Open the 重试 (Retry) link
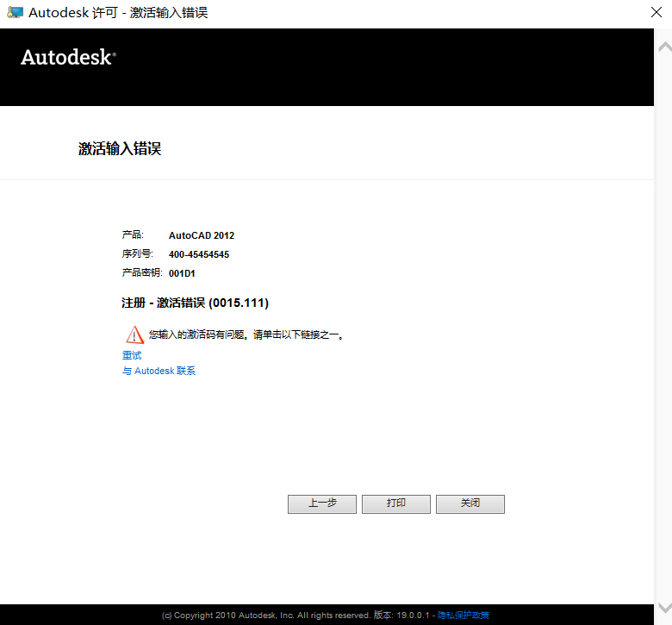This screenshot has width=672, height=625. point(132,355)
